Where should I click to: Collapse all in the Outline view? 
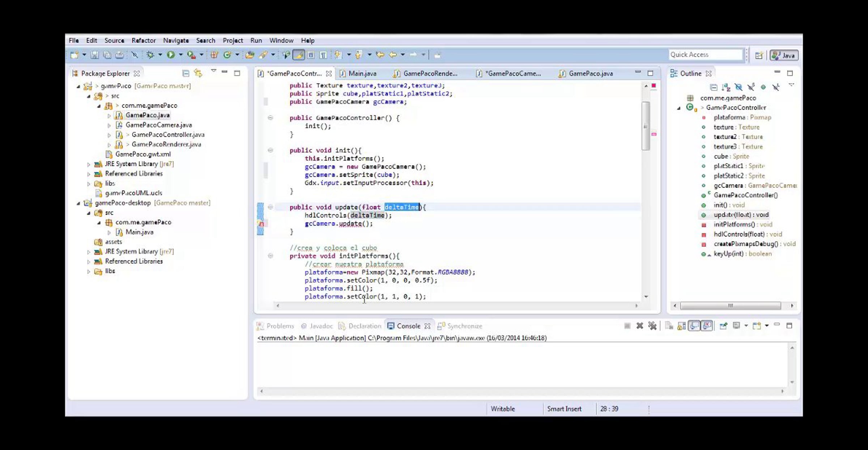pyautogui.click(x=714, y=87)
